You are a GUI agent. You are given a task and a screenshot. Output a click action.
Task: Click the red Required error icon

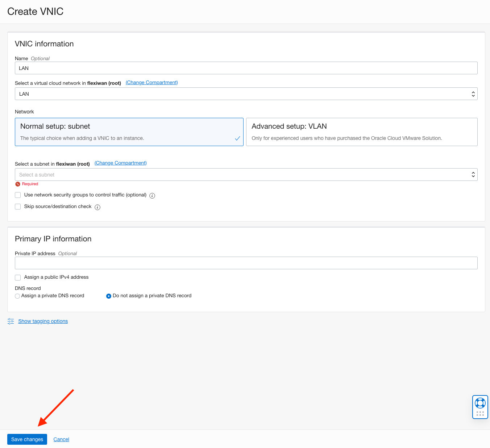[18, 184]
